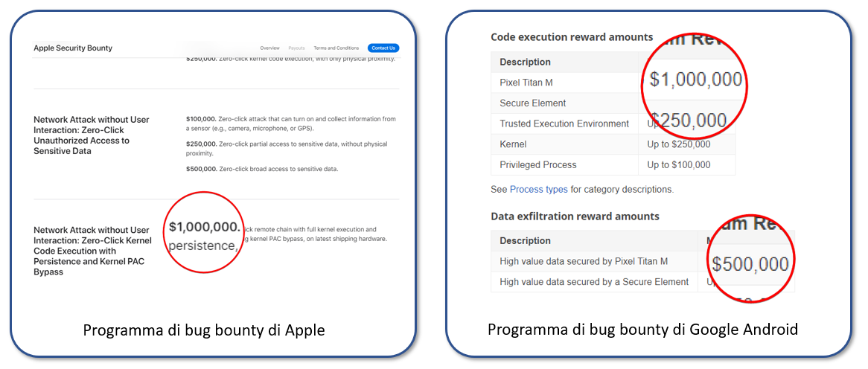Select the Trusted Execution Environment row
Screen dimensions: 868x369
pyautogui.click(x=564, y=123)
